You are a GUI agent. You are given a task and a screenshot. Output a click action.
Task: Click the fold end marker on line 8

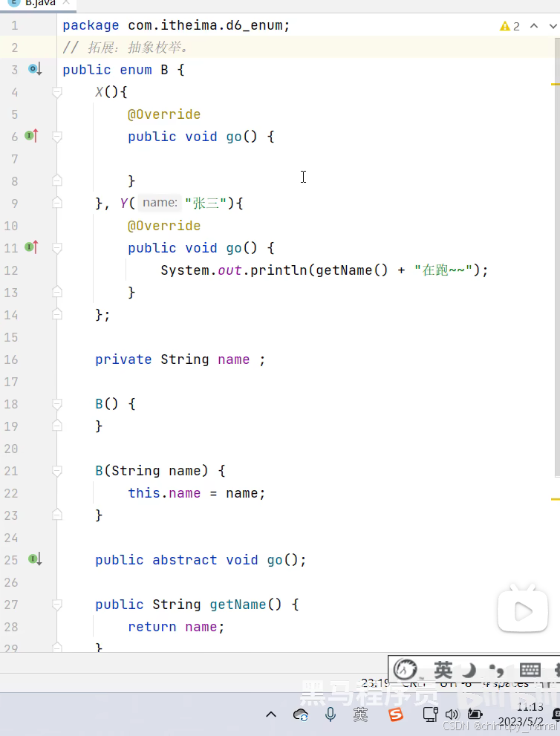pyautogui.click(x=56, y=180)
